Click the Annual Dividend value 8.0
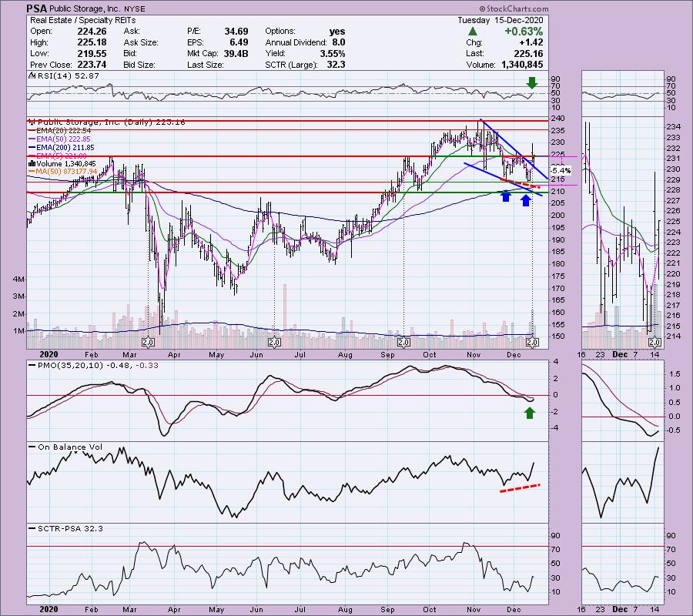The image size is (693, 616). pos(339,42)
